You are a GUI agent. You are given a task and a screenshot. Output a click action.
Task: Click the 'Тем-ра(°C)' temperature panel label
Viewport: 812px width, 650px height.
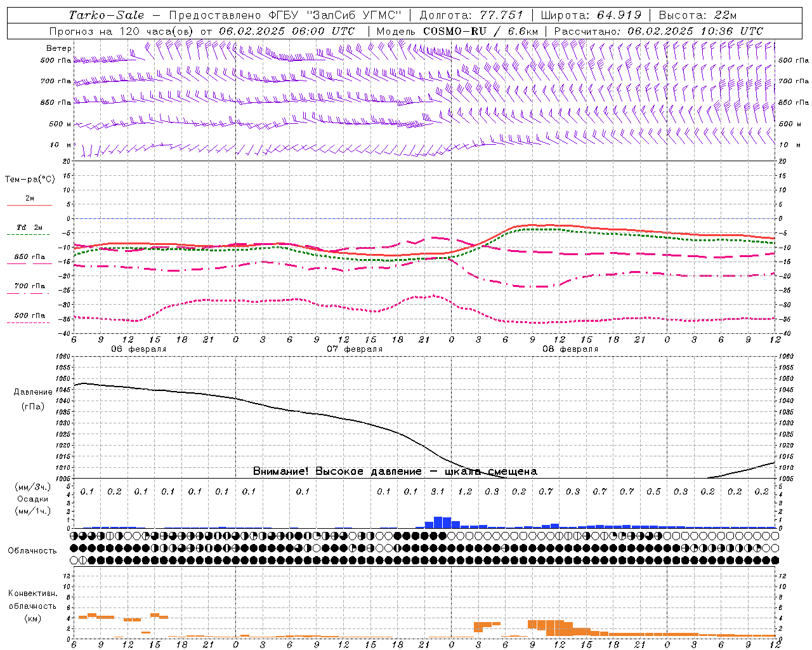(30, 180)
